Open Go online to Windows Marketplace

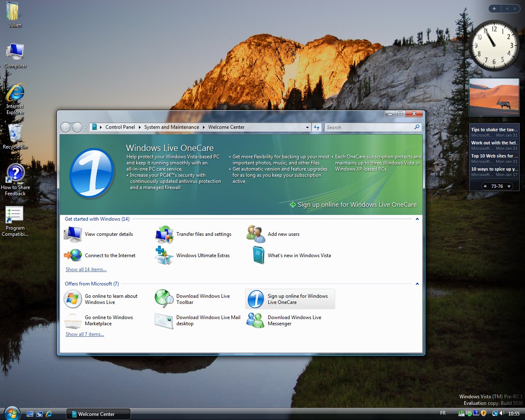click(x=109, y=320)
